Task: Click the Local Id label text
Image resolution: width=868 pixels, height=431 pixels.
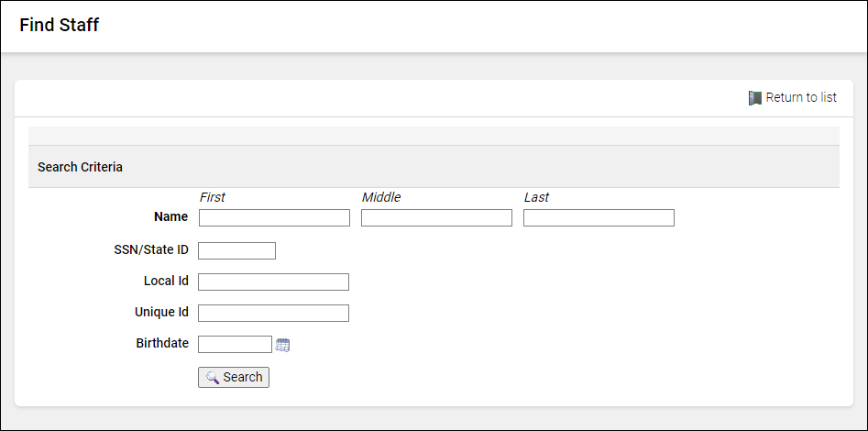Action: 166,281
